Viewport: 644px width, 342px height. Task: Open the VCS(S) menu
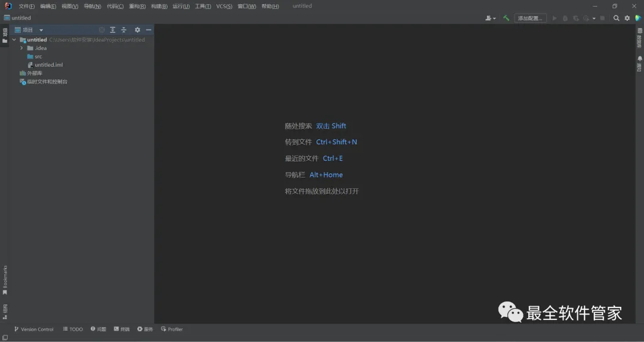point(224,6)
